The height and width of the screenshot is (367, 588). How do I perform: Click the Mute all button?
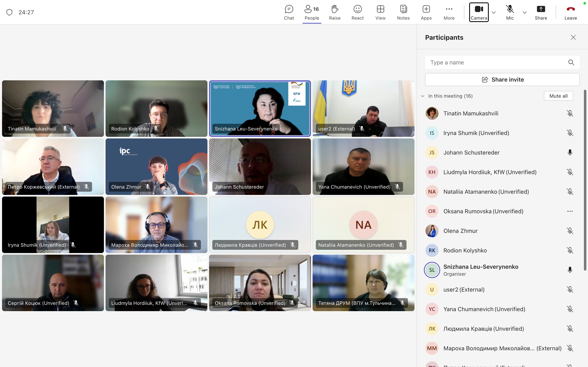(x=558, y=96)
